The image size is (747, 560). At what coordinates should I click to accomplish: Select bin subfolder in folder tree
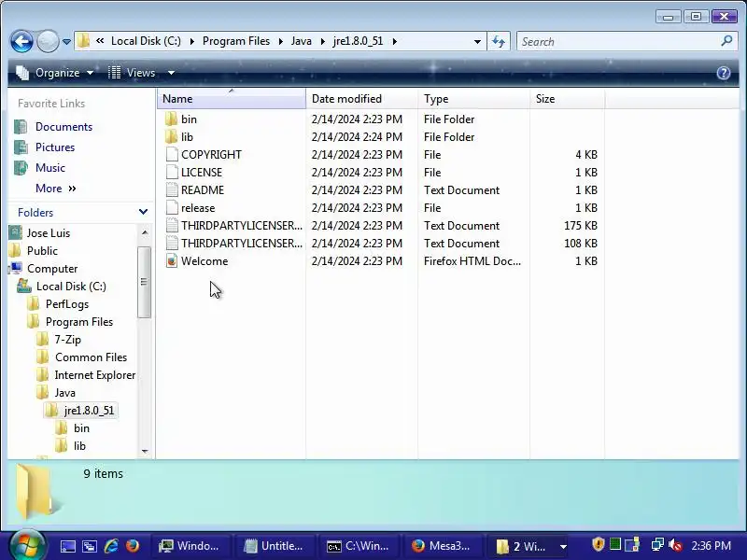[81, 428]
